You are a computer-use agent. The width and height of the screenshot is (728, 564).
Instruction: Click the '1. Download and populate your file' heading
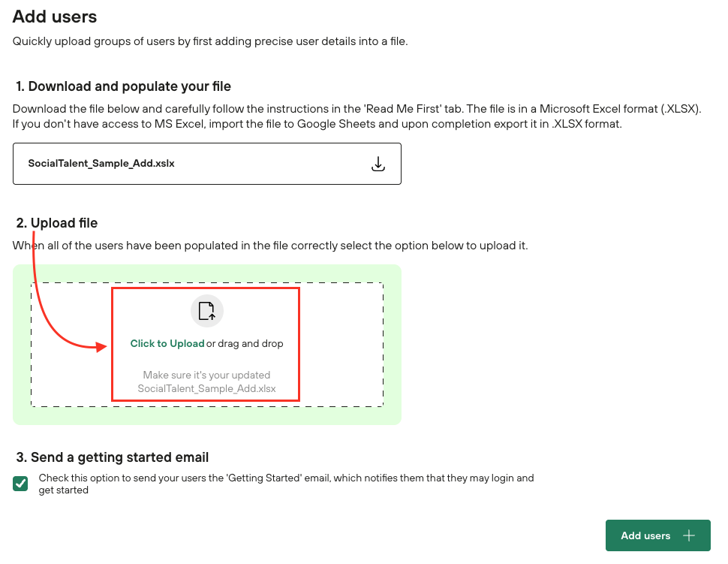coord(123,86)
